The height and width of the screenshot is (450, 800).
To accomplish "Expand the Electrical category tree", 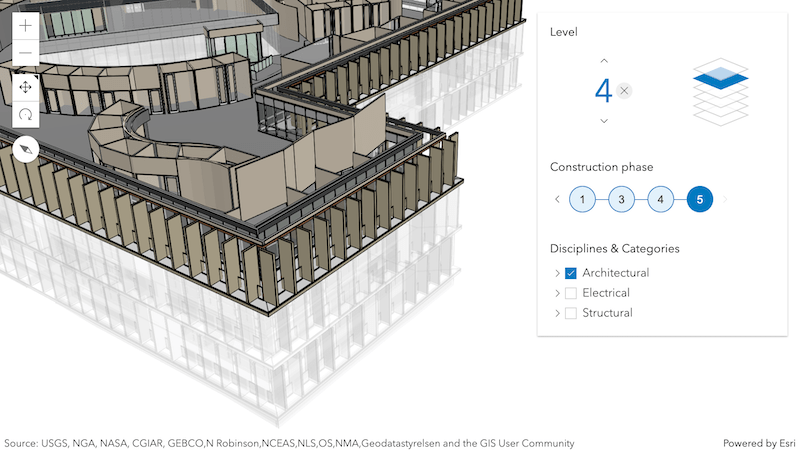I will 557,293.
